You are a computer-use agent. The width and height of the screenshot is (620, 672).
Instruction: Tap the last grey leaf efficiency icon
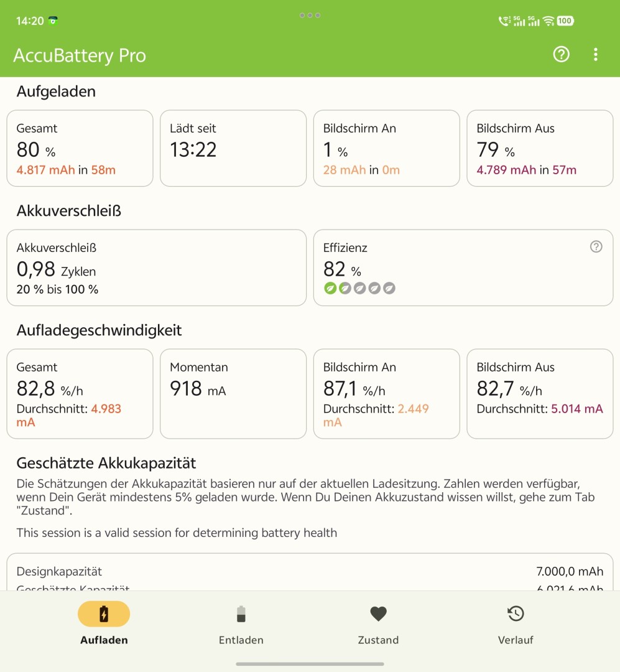click(x=389, y=288)
